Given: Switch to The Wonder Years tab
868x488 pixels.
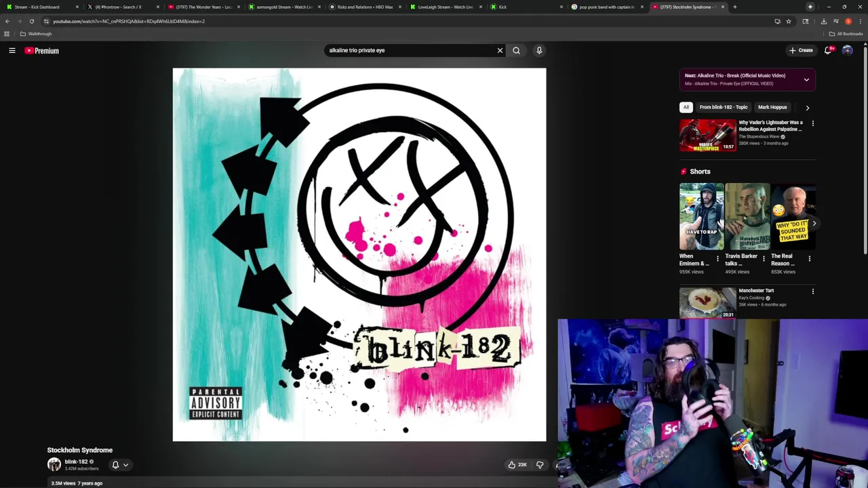Looking at the screenshot, I should (203, 7).
